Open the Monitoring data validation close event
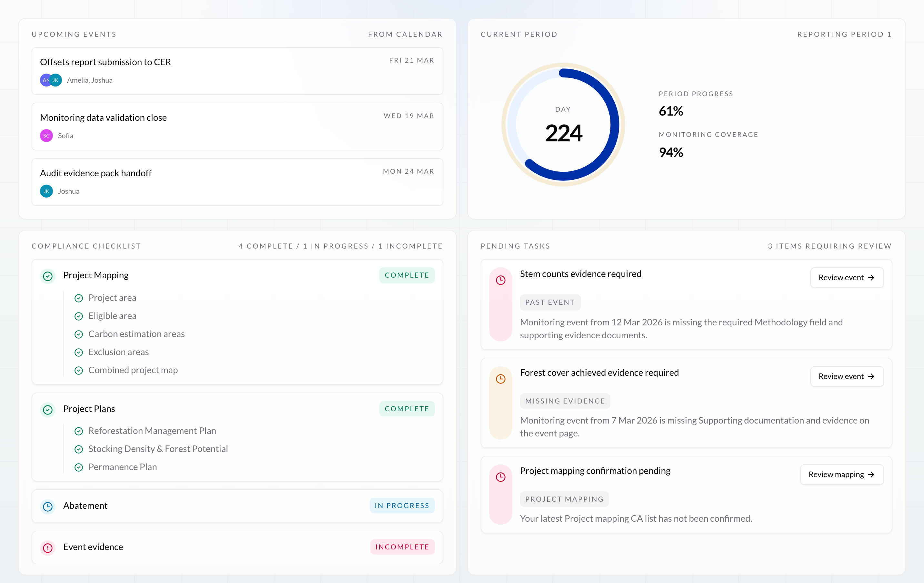Image resolution: width=924 pixels, height=583 pixels. (x=237, y=126)
